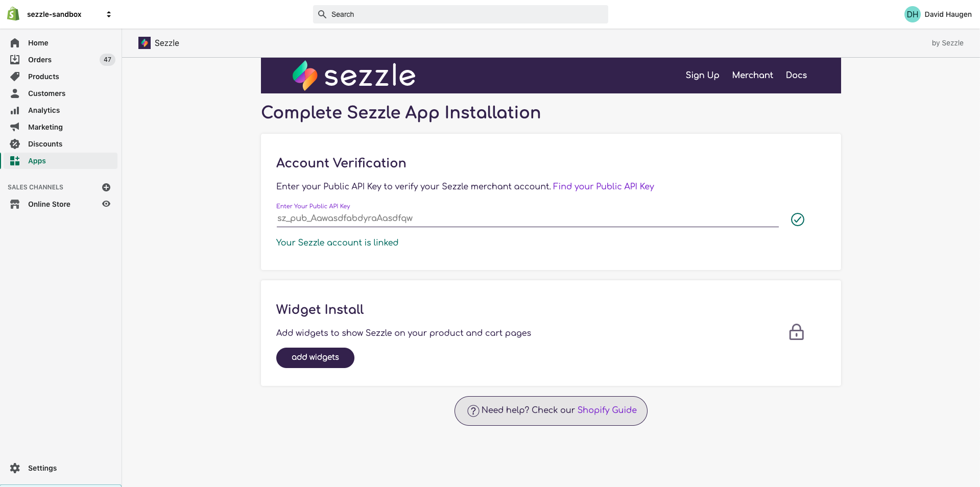The image size is (980, 487).
Task: Open the Docs header link
Action: click(796, 75)
